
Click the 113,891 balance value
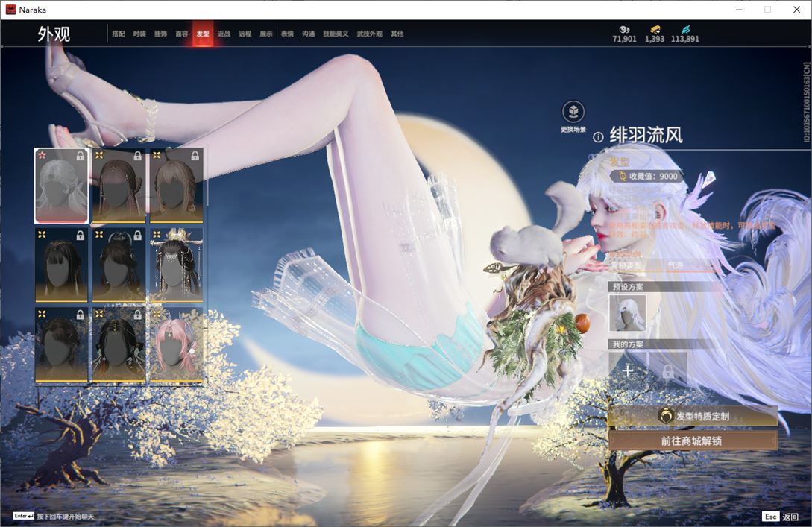coord(684,39)
